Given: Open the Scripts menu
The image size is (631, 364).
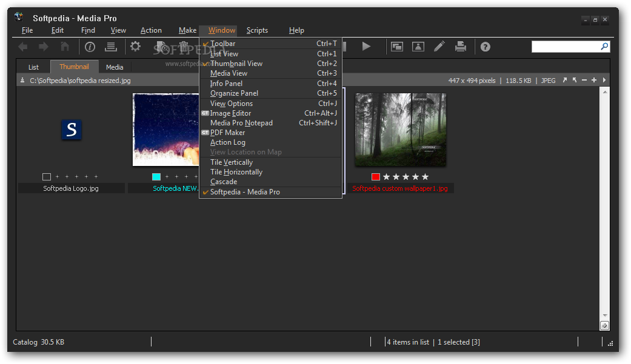Looking at the screenshot, I should coord(257,30).
